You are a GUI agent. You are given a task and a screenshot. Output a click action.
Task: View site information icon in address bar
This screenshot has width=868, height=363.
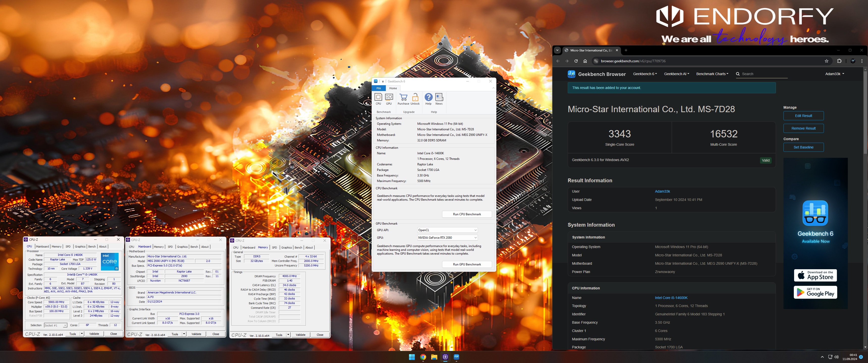pyautogui.click(x=595, y=61)
